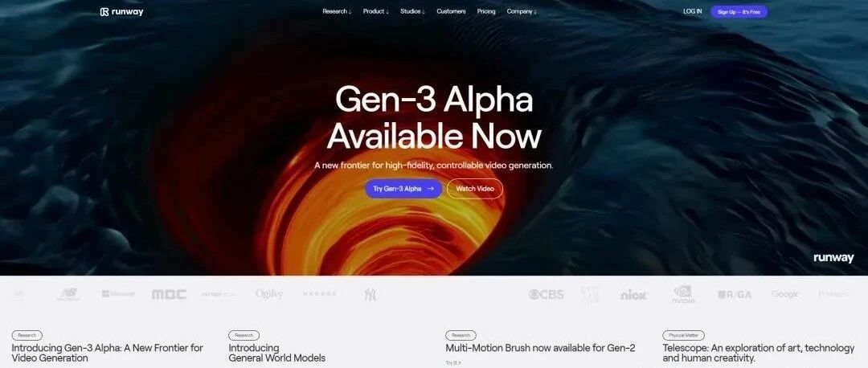This screenshot has width=868, height=368.
Task: Expand the Research dropdown menu
Action: [337, 11]
